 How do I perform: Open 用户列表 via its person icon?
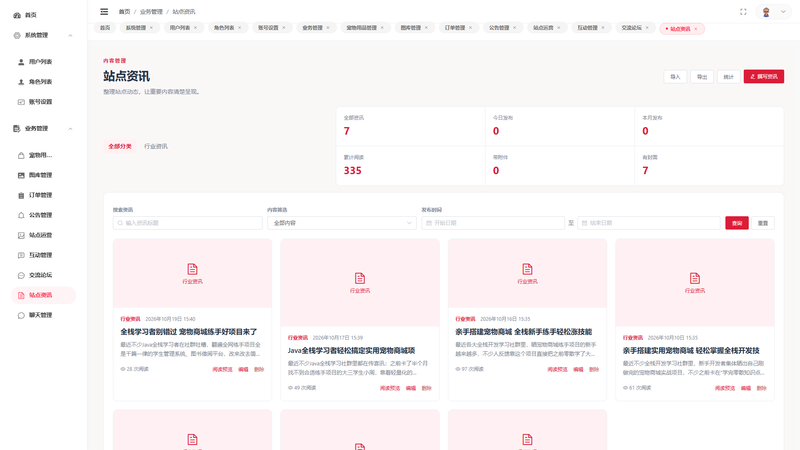(x=21, y=62)
